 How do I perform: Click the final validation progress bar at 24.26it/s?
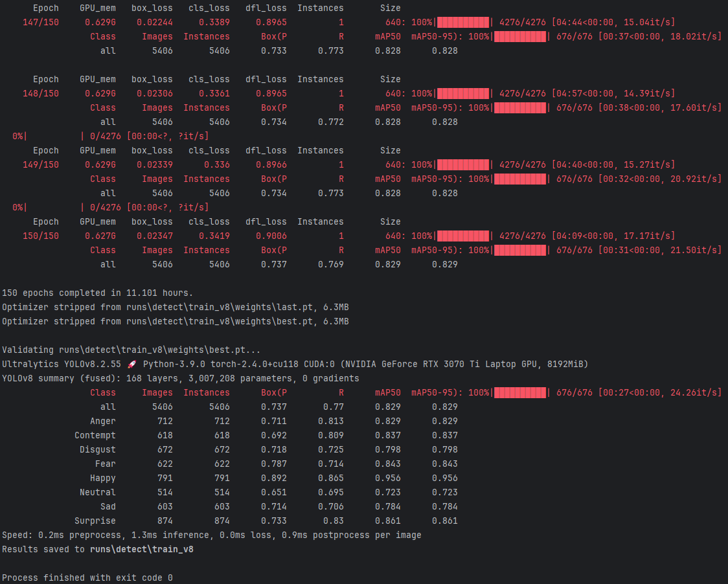520,393
